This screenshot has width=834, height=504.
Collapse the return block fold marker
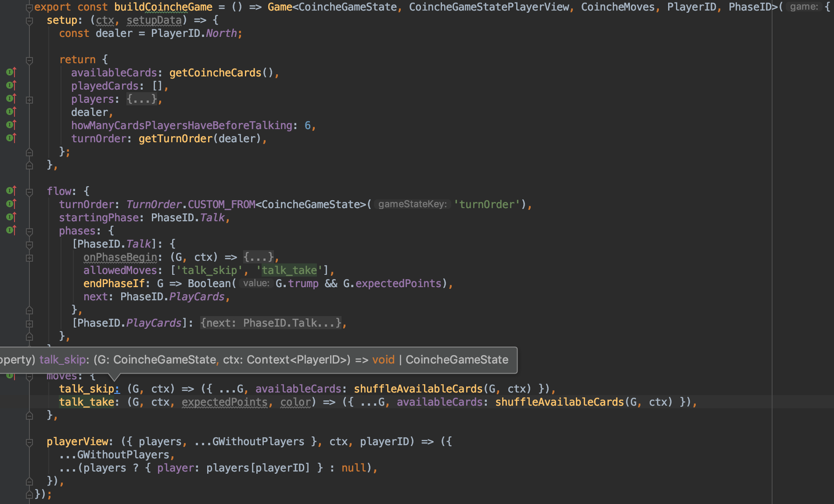coord(29,60)
